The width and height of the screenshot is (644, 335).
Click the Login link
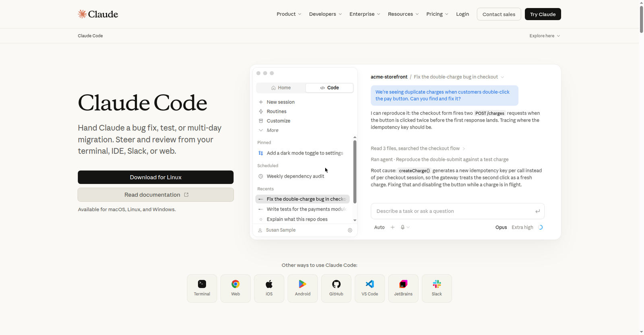(462, 14)
